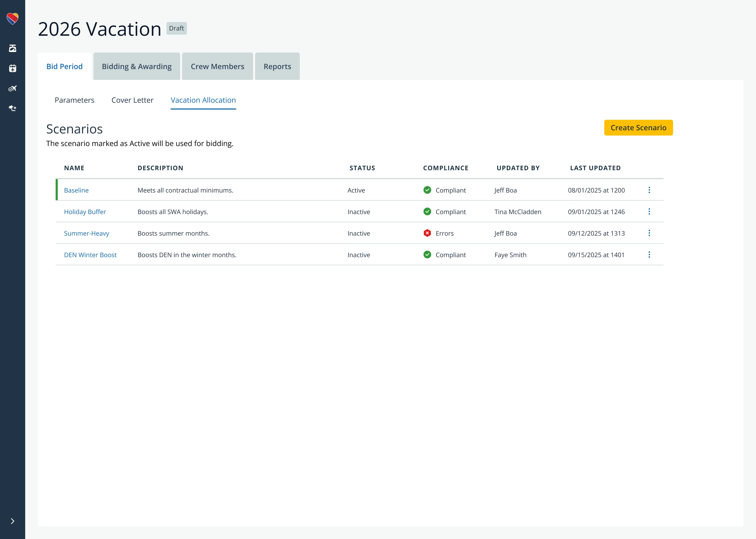The width and height of the screenshot is (756, 539).
Task: Select the Cover Letter sub-tab
Action: [132, 100]
